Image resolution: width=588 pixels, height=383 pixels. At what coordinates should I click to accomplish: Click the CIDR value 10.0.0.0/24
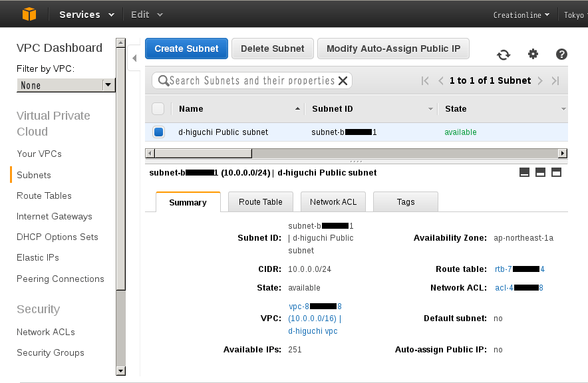pos(310,269)
